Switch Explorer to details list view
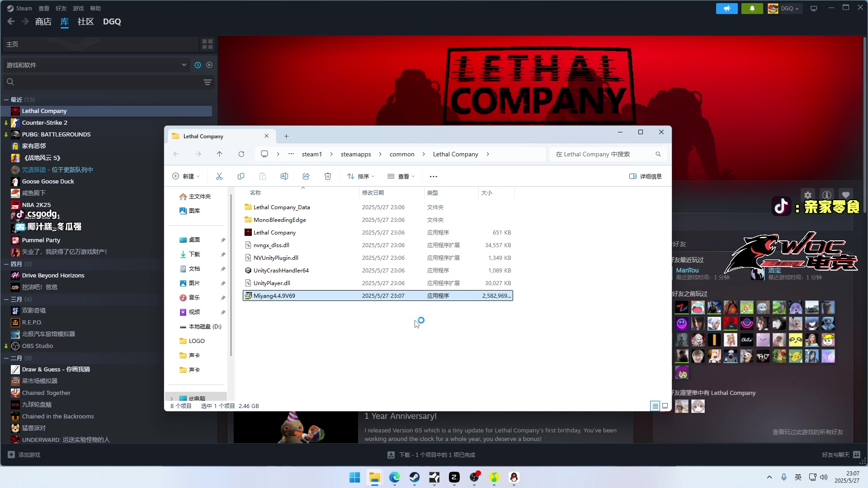 (x=655, y=406)
